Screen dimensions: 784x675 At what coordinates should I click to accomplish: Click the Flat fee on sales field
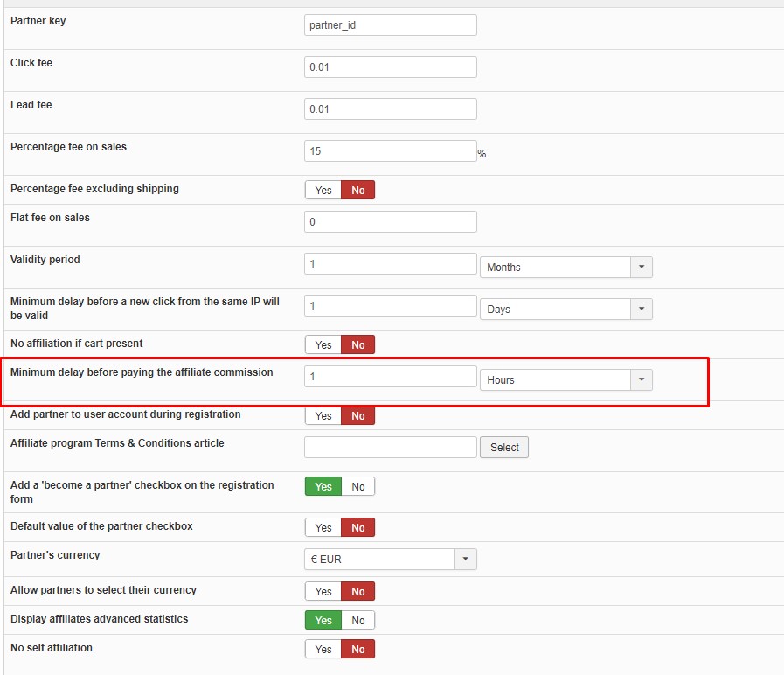coord(390,222)
